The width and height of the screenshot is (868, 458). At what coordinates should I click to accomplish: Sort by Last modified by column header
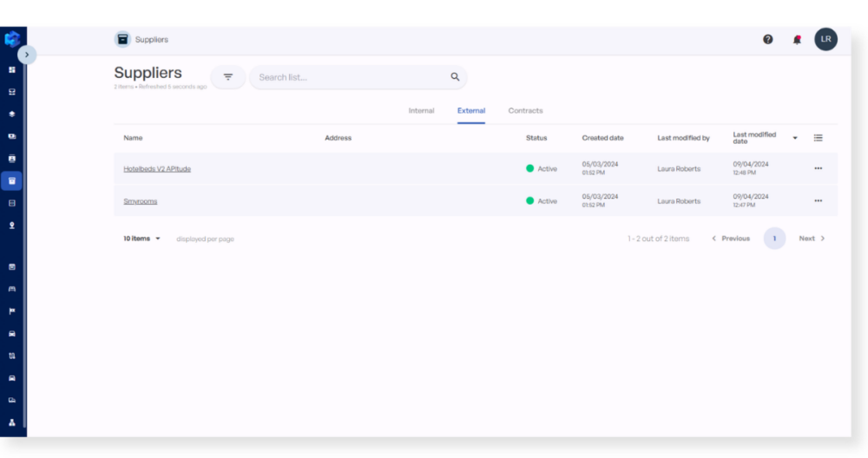click(683, 138)
